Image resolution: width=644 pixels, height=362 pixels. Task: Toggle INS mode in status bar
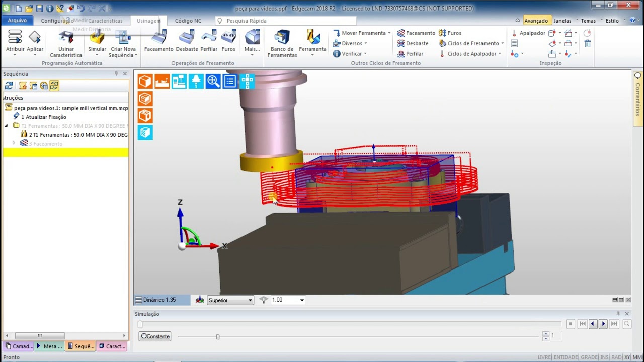tap(604, 357)
